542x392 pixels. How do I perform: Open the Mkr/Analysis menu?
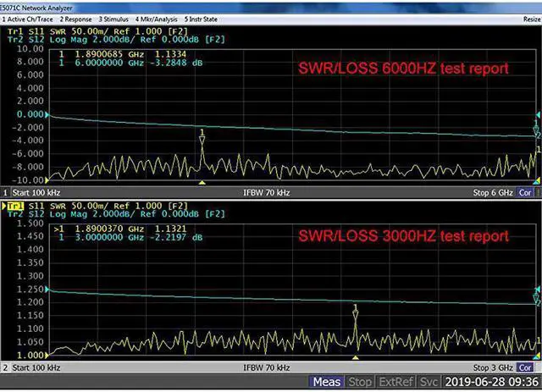tap(156, 19)
